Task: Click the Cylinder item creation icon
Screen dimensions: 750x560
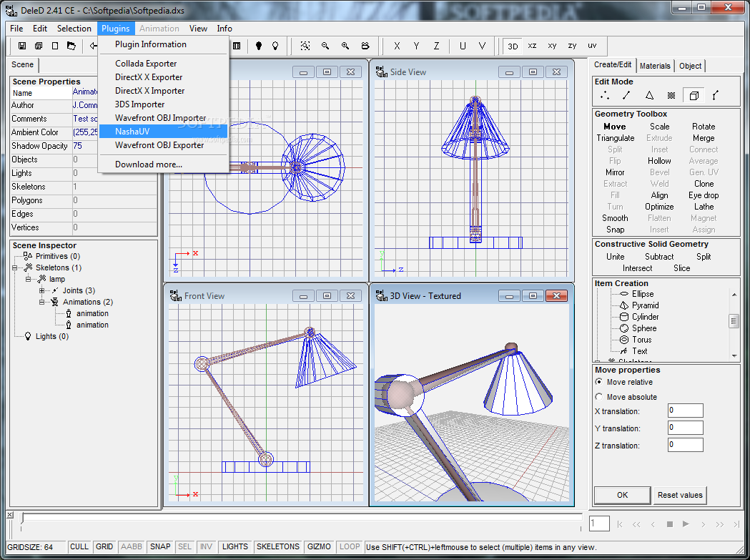Action: (x=623, y=317)
